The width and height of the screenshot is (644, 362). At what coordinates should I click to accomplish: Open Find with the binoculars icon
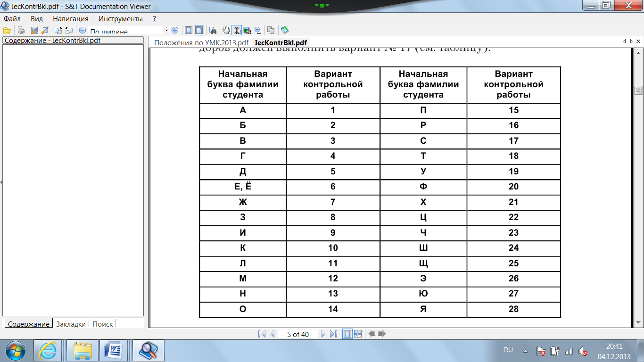coord(213,30)
